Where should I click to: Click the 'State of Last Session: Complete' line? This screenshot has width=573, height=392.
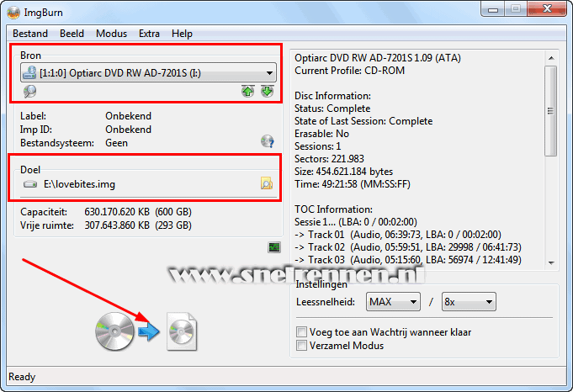[363, 121]
